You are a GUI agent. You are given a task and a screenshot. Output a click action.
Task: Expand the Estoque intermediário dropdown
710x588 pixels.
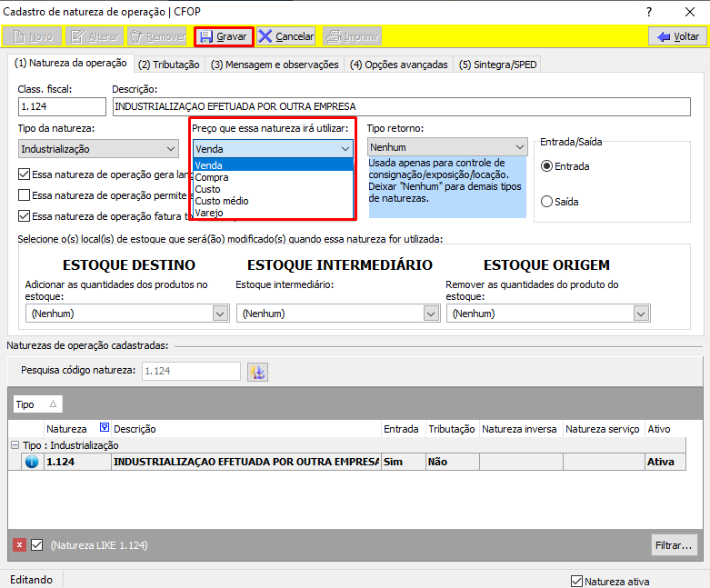point(431,313)
